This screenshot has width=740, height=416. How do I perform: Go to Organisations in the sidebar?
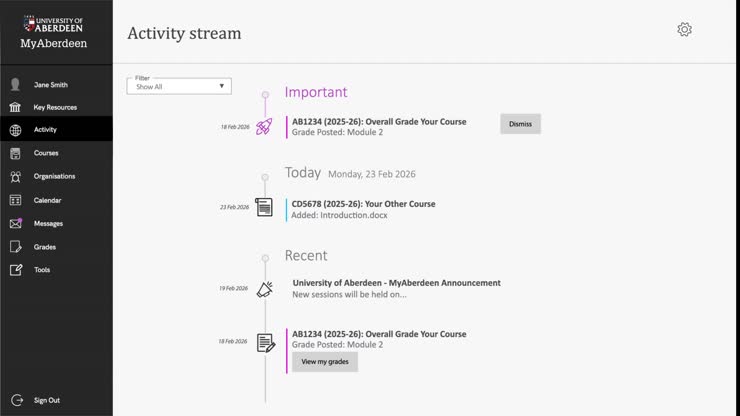tap(54, 176)
